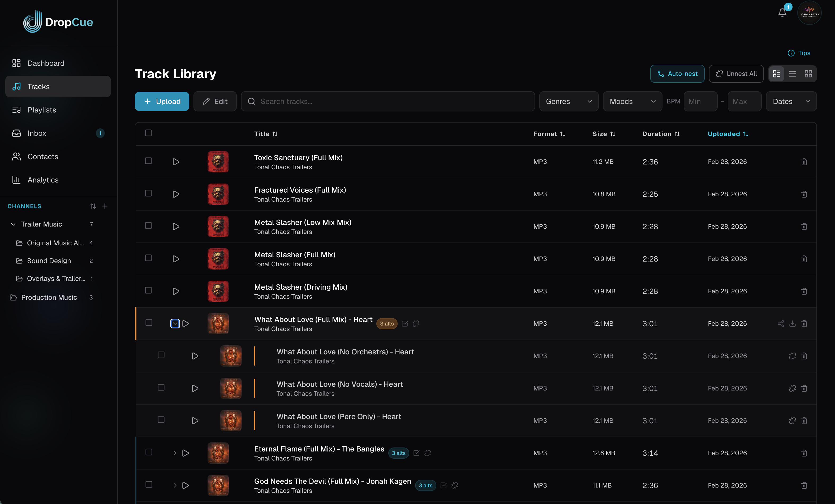This screenshot has width=835, height=504.
Task: Delete Toxic Sanctuary track with trash icon
Action: click(804, 162)
